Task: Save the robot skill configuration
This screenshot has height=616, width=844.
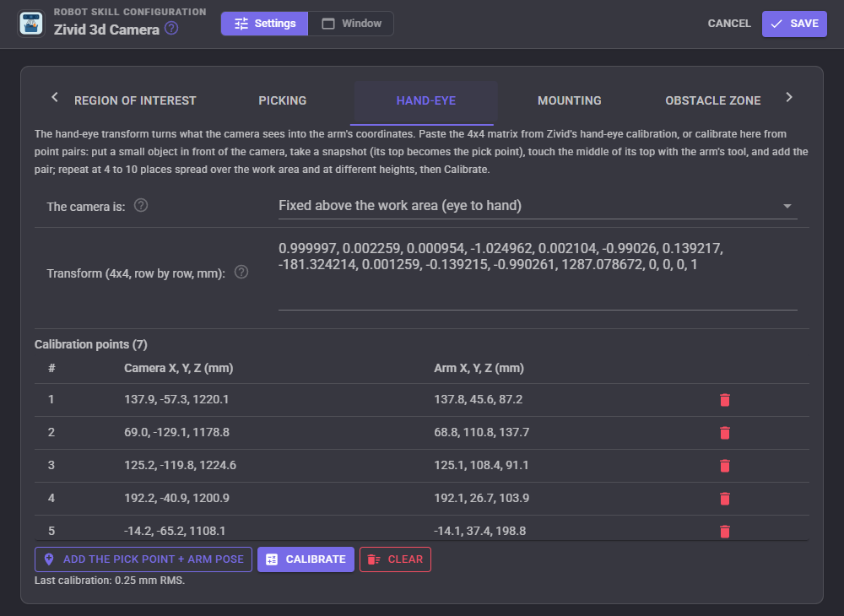Action: coord(794,24)
